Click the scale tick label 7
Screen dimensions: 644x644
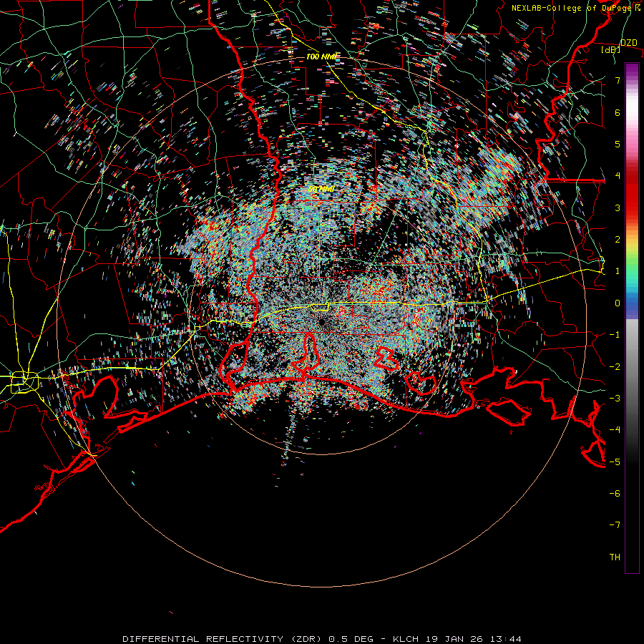618,80
